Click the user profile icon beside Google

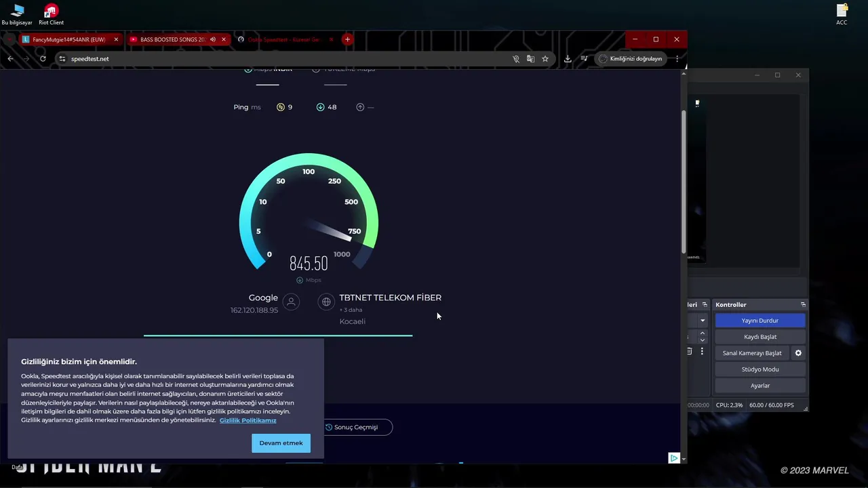tap(291, 302)
